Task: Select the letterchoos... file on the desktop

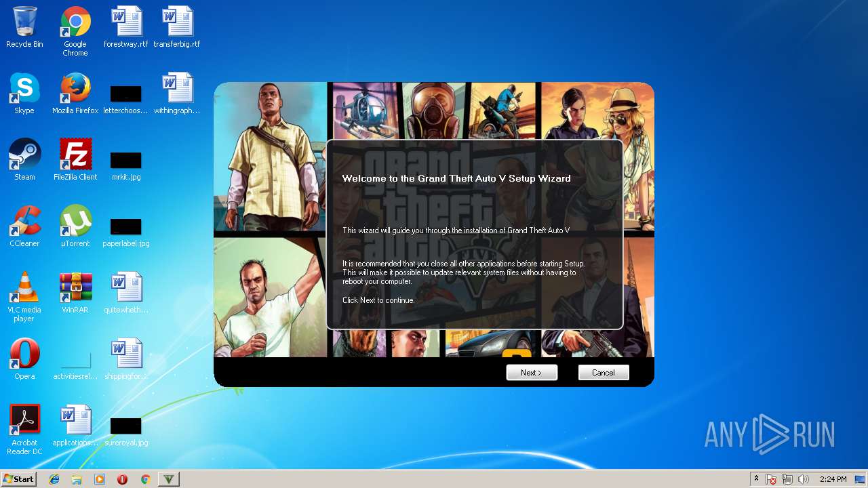Action: tap(126, 99)
